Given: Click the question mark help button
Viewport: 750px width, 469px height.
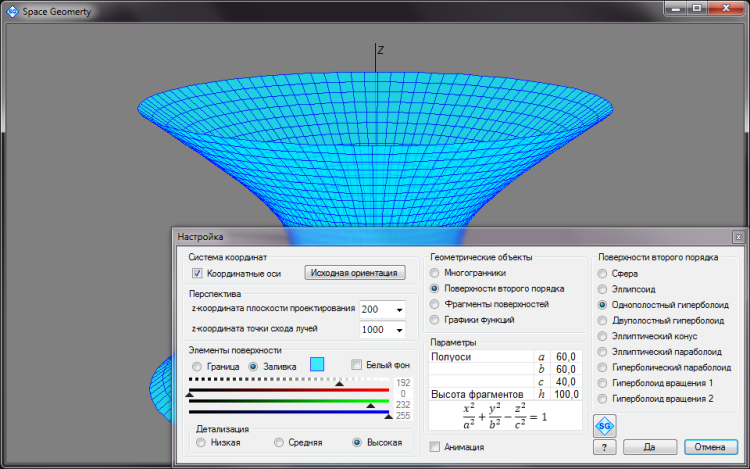Looking at the screenshot, I should [604, 448].
